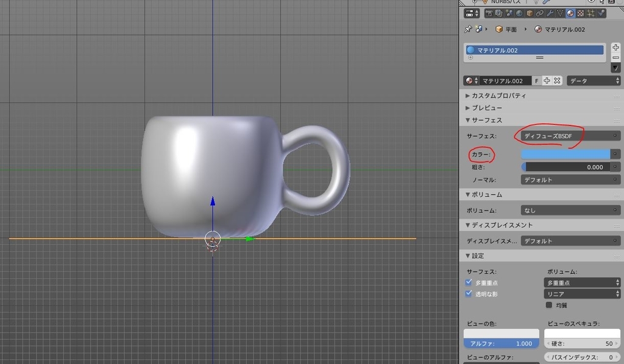This screenshot has width=624, height=364.
Task: Browse materials with sphere icon dropdown
Action: [x=471, y=81]
